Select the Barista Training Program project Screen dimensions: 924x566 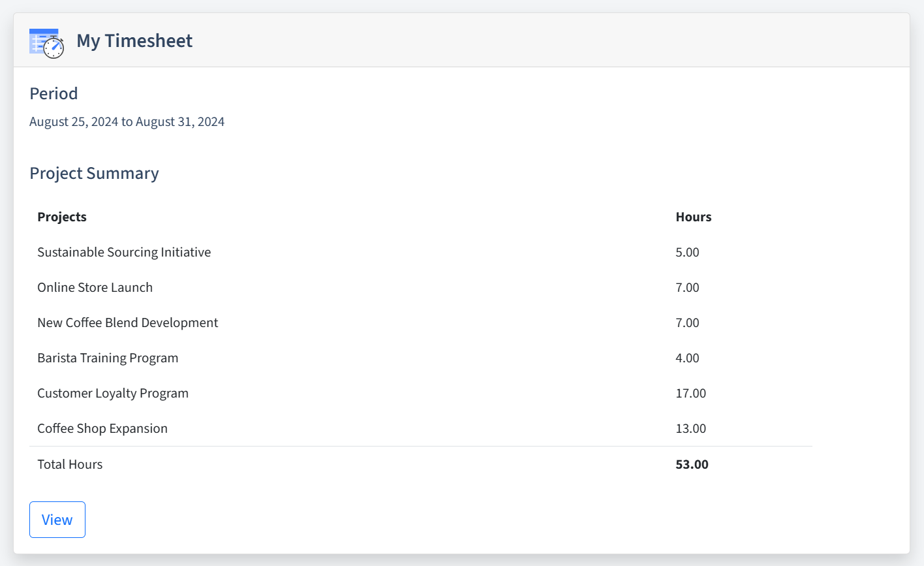[x=108, y=358]
